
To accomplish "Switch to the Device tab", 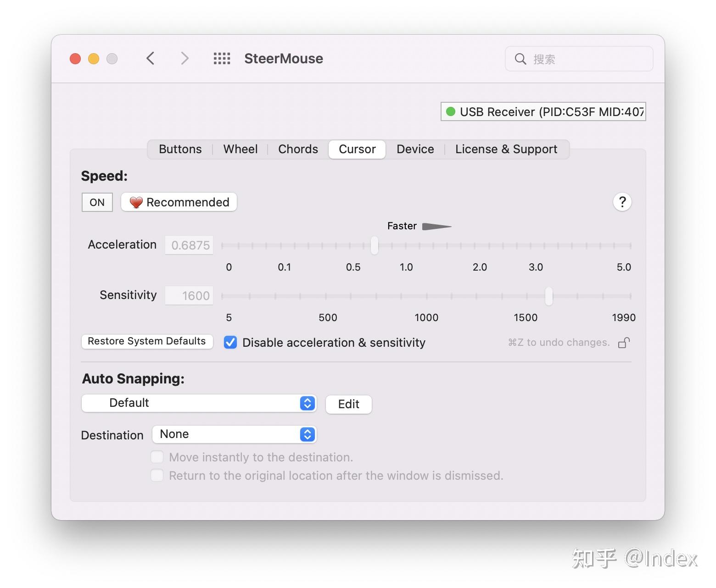I will (415, 150).
